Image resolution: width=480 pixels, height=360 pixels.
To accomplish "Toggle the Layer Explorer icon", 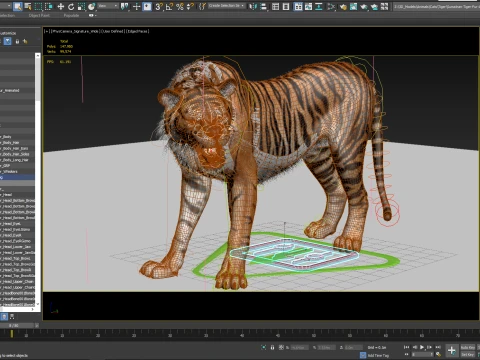I will pos(286,6).
